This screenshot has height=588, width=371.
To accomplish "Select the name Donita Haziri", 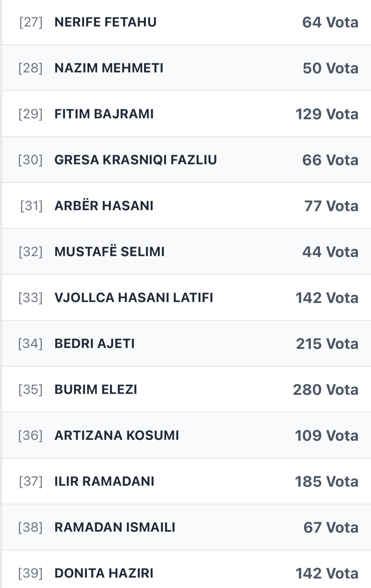I will (x=104, y=573).
